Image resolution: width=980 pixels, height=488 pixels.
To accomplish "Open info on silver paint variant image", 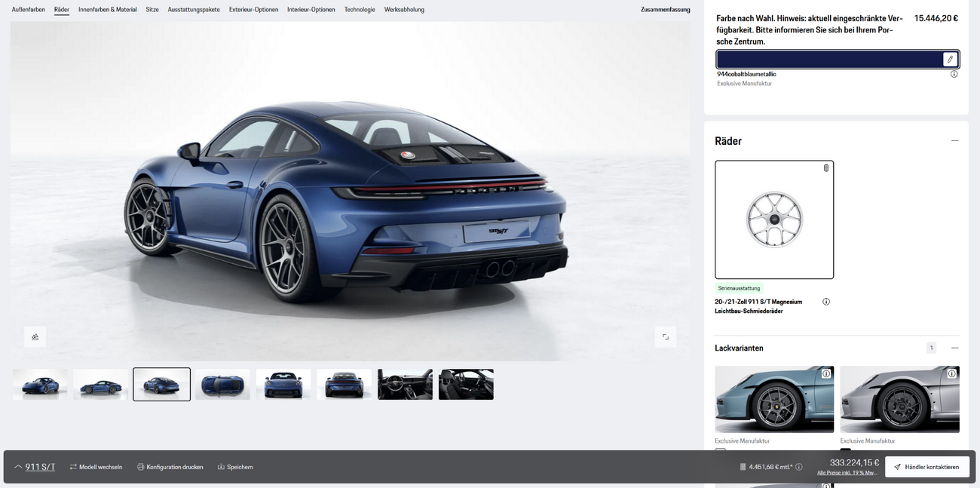I will pyautogui.click(x=952, y=373).
